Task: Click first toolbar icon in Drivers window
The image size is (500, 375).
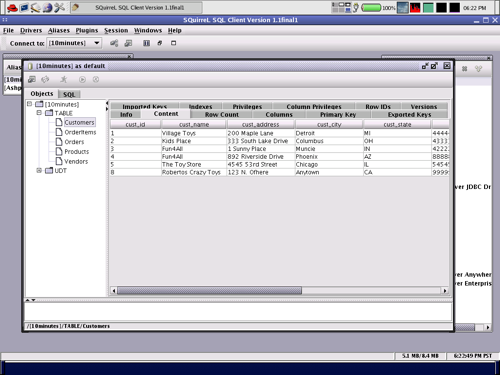Action: point(465,69)
